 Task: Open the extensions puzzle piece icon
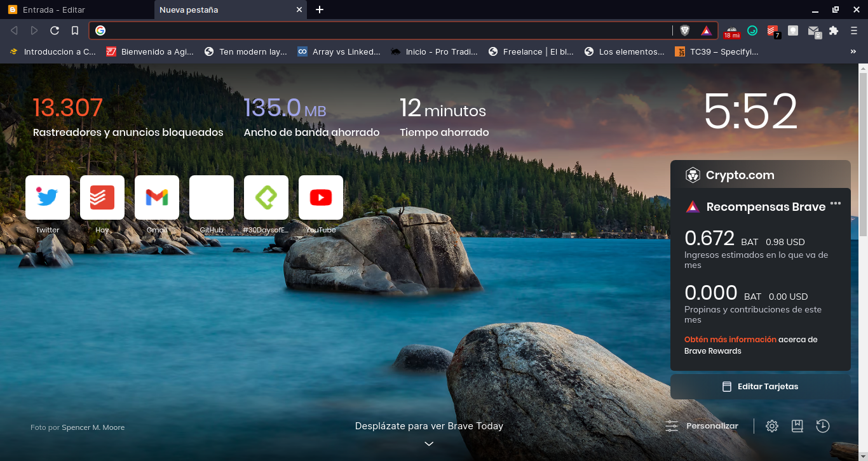point(834,30)
